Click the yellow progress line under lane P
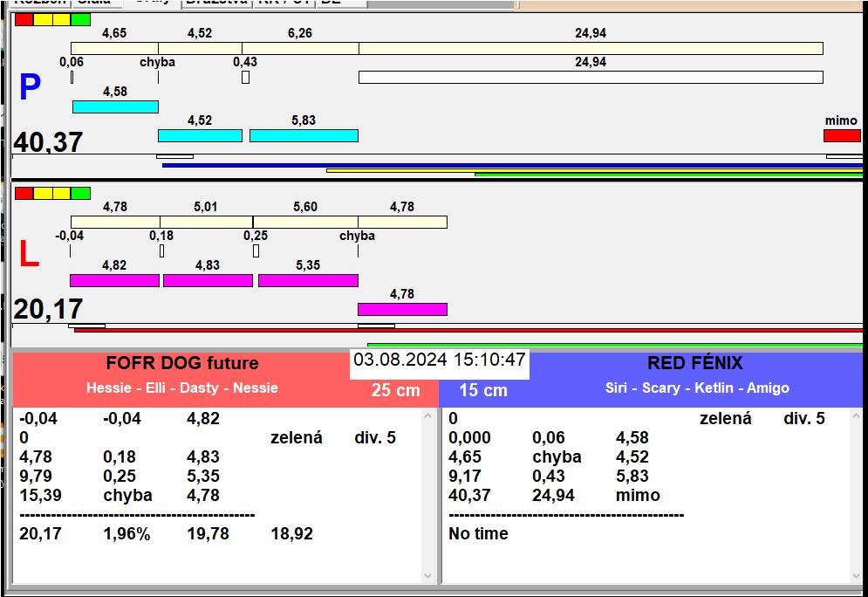The height and width of the screenshot is (597, 868). [x=594, y=170]
